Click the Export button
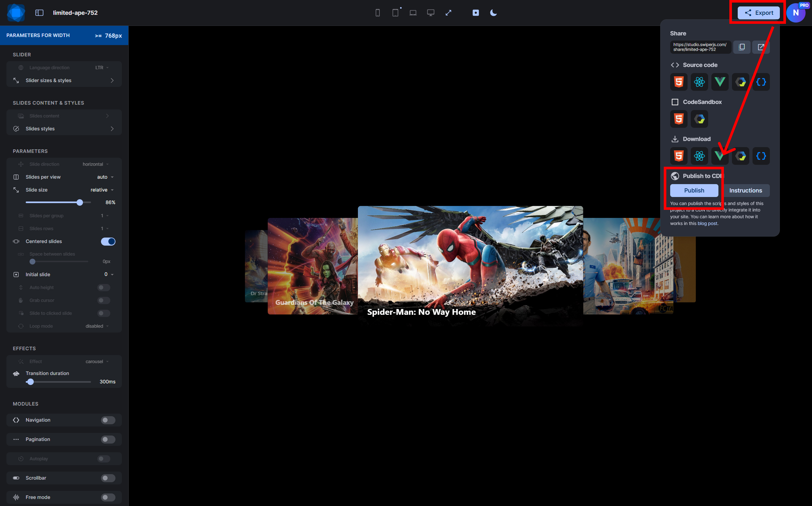The height and width of the screenshot is (506, 812). 759,13
